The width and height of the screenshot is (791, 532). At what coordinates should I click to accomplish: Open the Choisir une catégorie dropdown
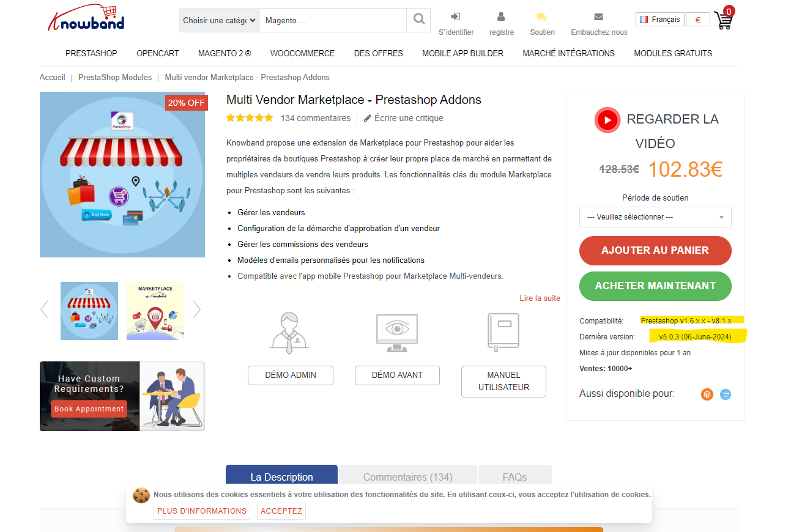tap(219, 20)
